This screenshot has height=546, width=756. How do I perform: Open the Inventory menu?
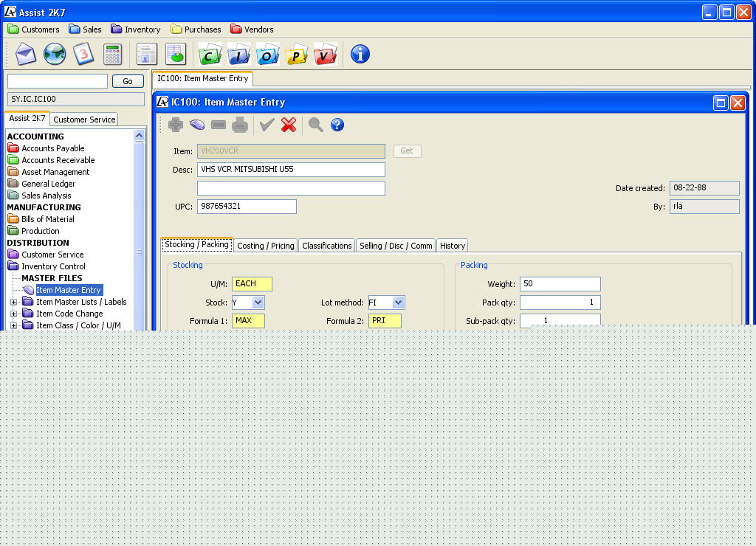coord(136,30)
